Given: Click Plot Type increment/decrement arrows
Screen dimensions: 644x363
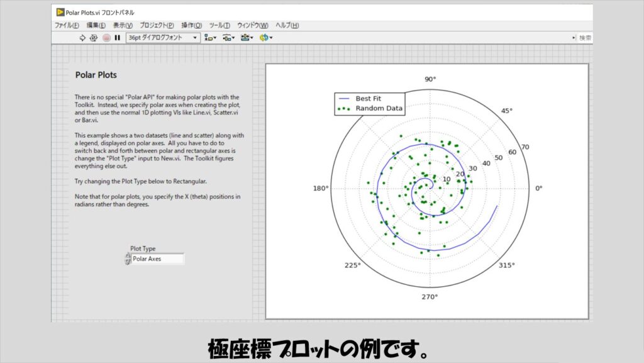Looking at the screenshot, I should point(128,259).
